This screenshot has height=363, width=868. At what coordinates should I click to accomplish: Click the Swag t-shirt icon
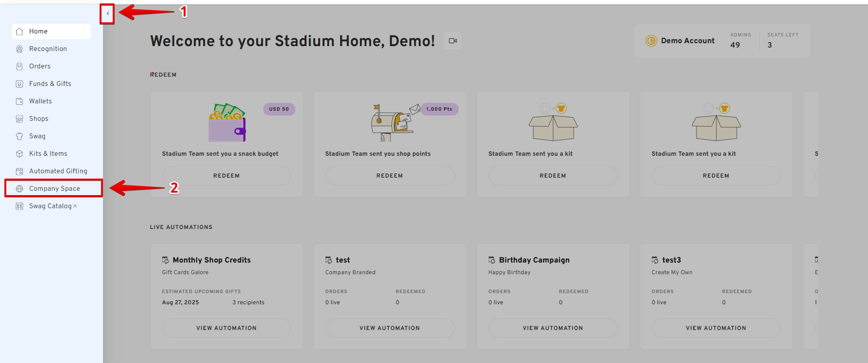(x=19, y=136)
